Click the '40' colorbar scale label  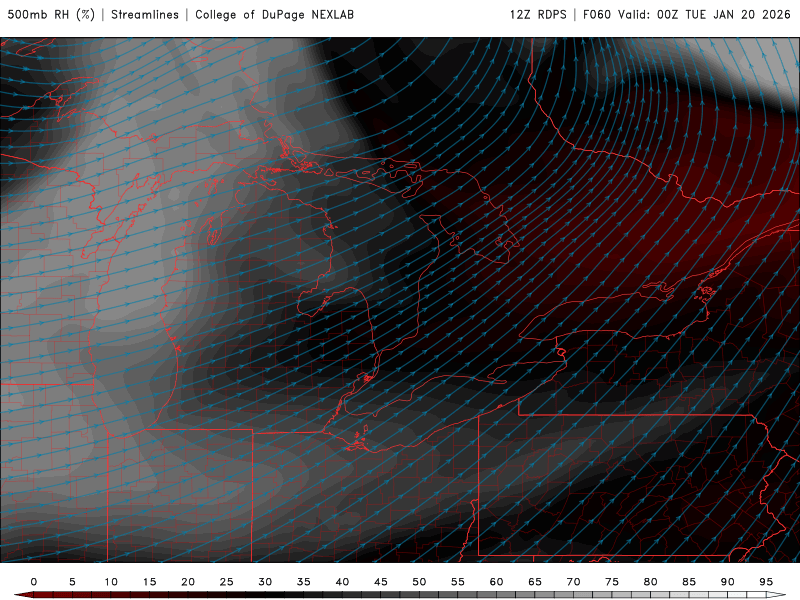[x=342, y=582]
